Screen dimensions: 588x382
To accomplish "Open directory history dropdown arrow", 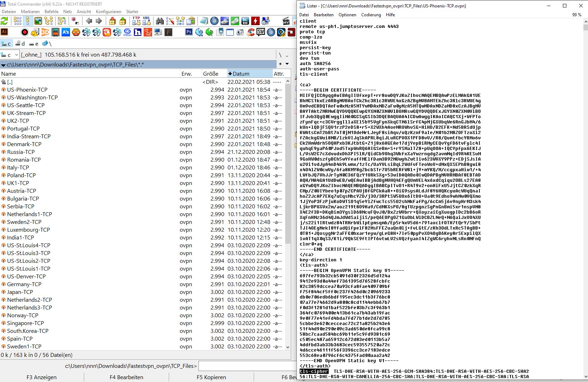I will [287, 64].
